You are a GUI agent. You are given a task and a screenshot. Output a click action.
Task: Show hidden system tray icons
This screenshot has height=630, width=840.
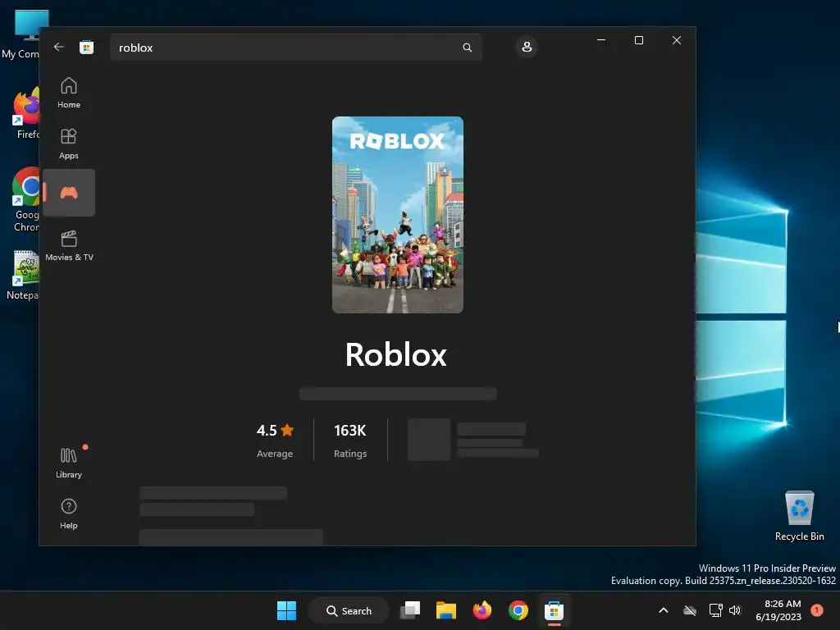(x=663, y=610)
